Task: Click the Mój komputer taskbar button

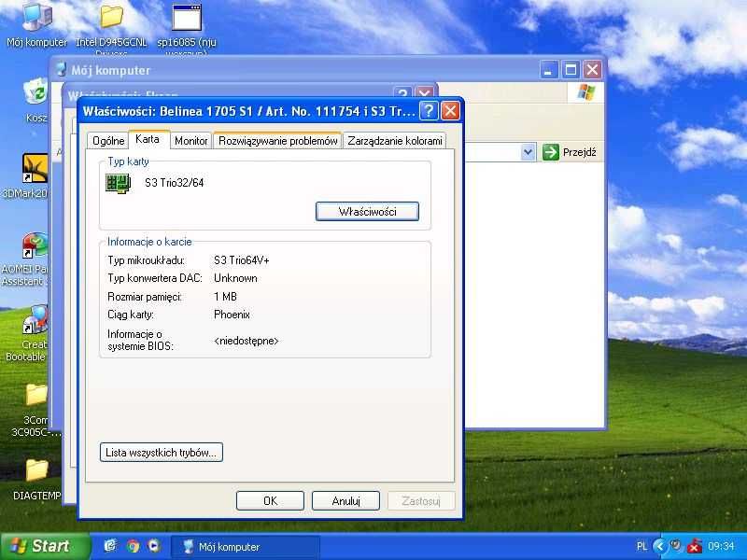Action: click(245, 546)
